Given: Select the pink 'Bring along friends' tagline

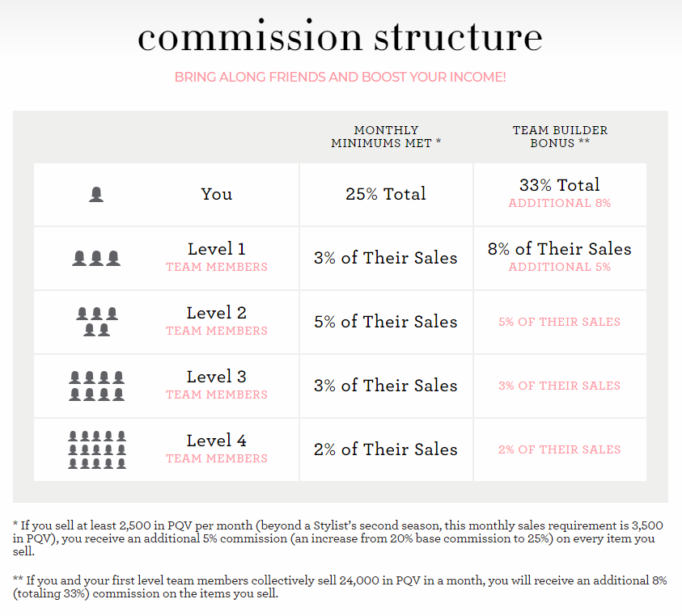Looking at the screenshot, I should [340, 78].
